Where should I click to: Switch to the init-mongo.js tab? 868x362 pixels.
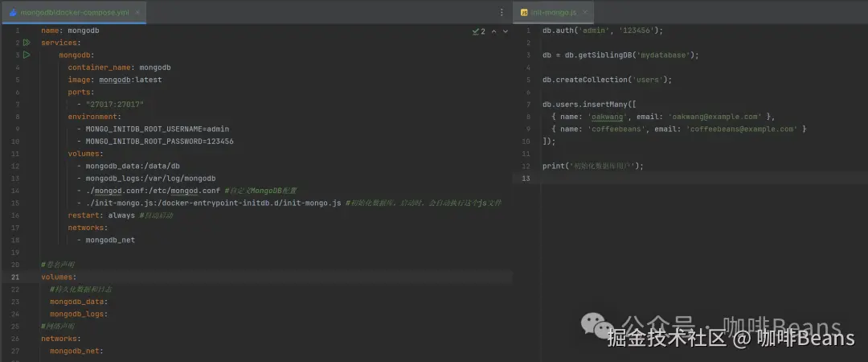[x=553, y=12]
